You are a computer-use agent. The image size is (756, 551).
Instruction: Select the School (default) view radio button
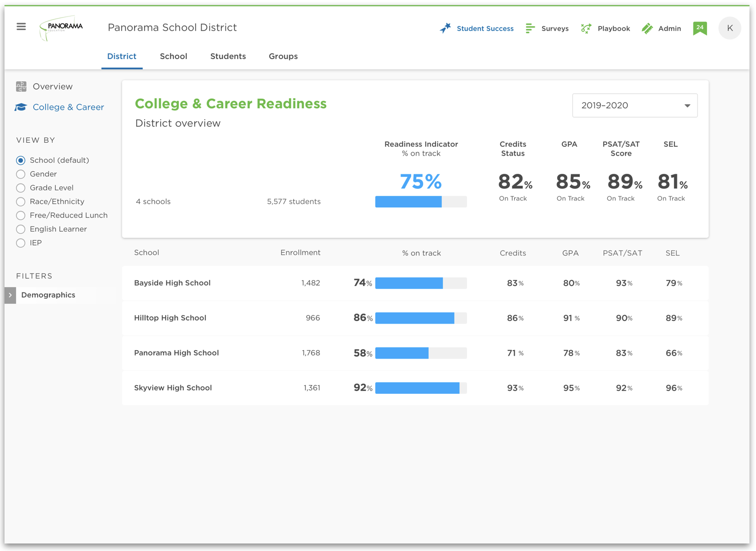pyautogui.click(x=21, y=160)
